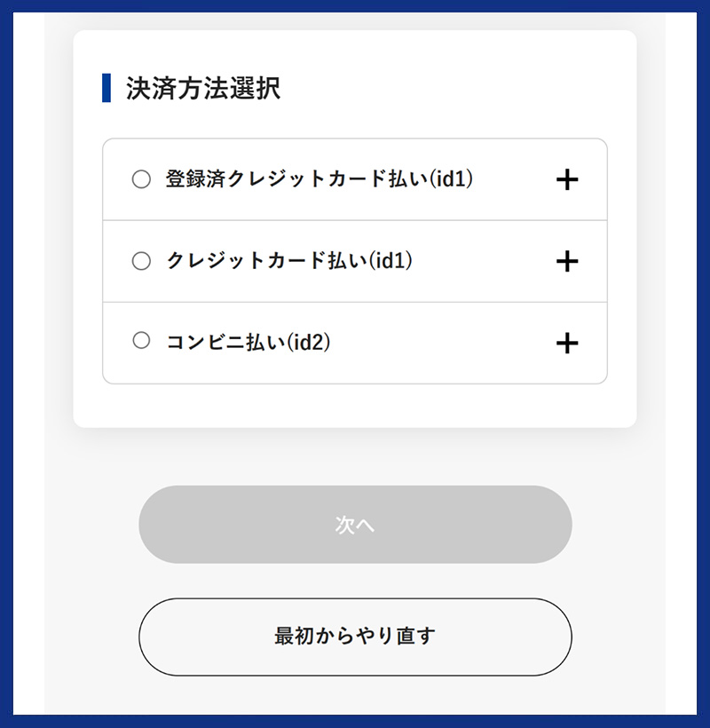Click the 登録済クレジットカード払い(id1) label text

(x=319, y=179)
